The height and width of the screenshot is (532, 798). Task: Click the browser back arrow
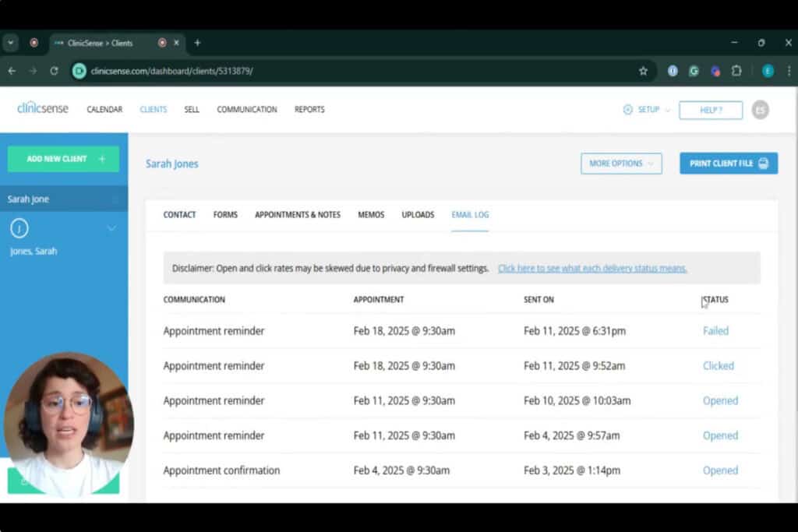[x=12, y=71]
